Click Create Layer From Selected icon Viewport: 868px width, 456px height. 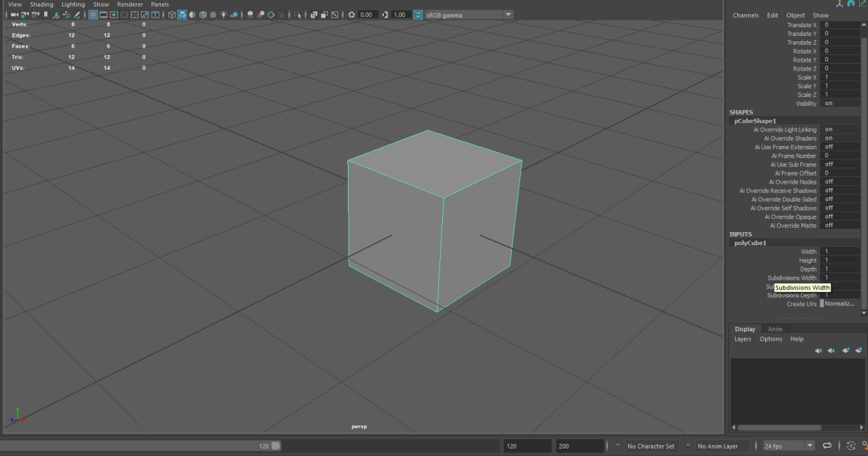pos(859,350)
